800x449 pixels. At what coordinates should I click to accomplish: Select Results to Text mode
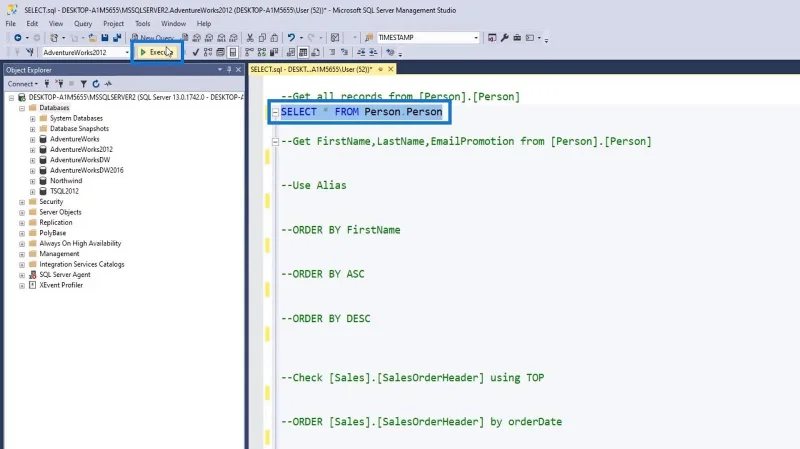[x=291, y=52]
